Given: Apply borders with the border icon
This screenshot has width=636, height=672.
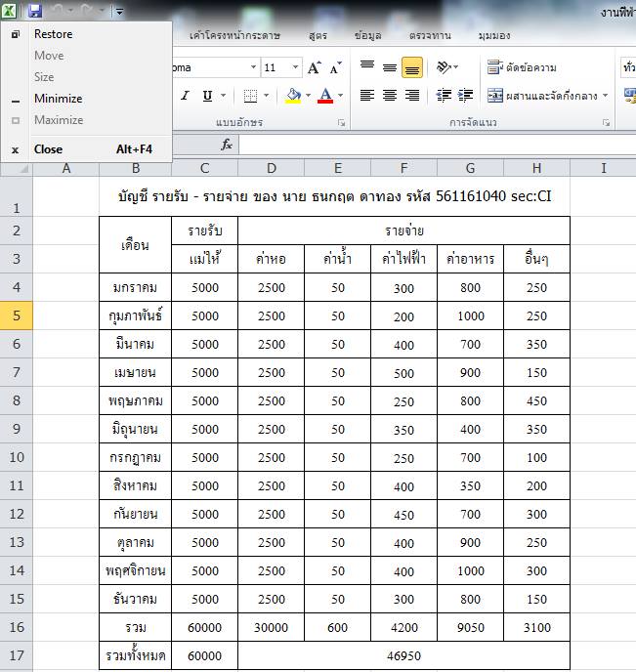Looking at the screenshot, I should tap(250, 95).
